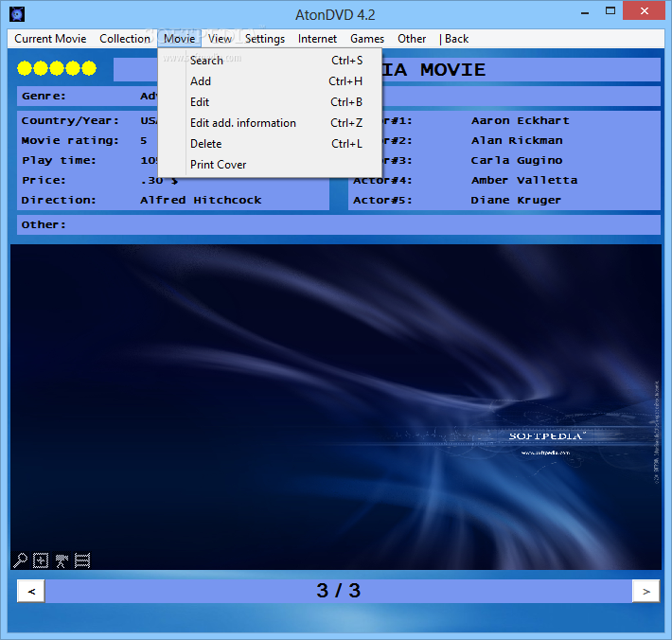Click the Actor#5: label
Screen dimensions: 672x640
pos(382,200)
